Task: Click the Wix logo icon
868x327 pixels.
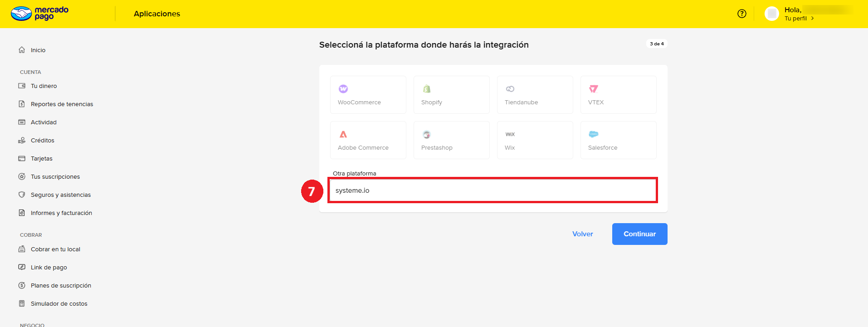Action: tap(510, 134)
